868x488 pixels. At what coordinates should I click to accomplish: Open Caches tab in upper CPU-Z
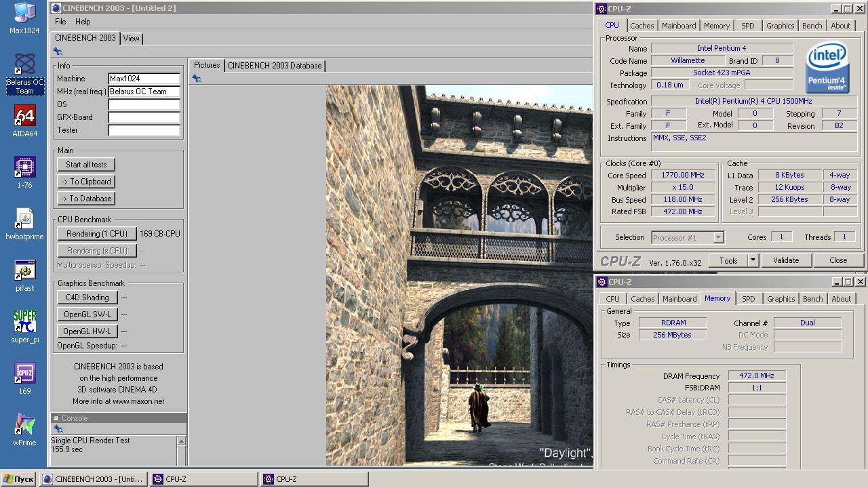click(642, 26)
